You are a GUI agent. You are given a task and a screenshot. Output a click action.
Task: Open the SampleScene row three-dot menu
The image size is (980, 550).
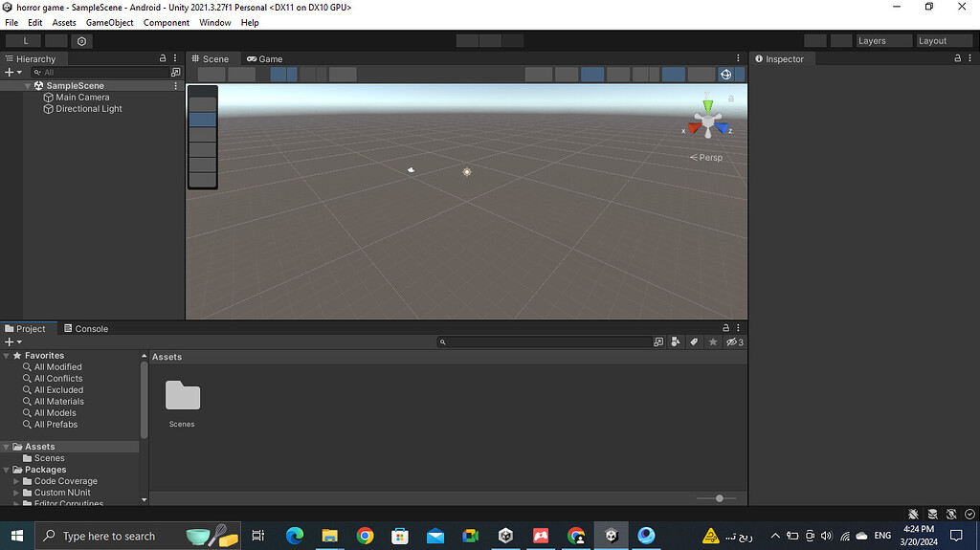coord(176,86)
